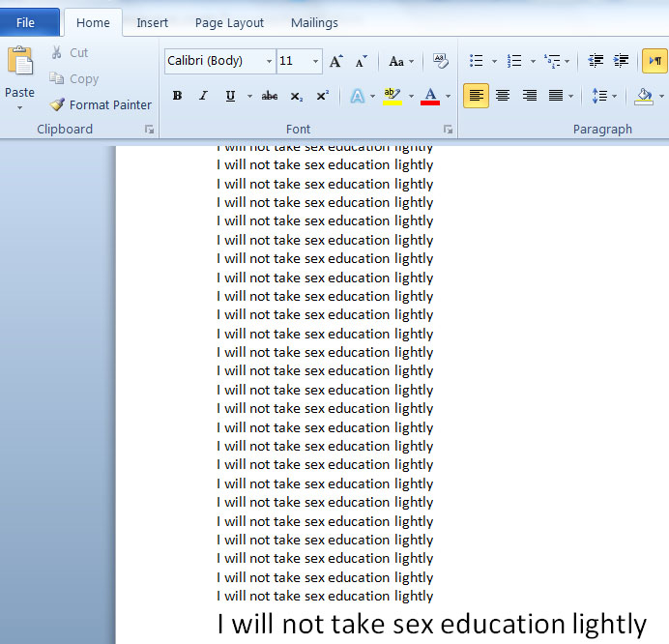Toggle bold formatting
This screenshot has height=644, width=669.
coord(177,96)
